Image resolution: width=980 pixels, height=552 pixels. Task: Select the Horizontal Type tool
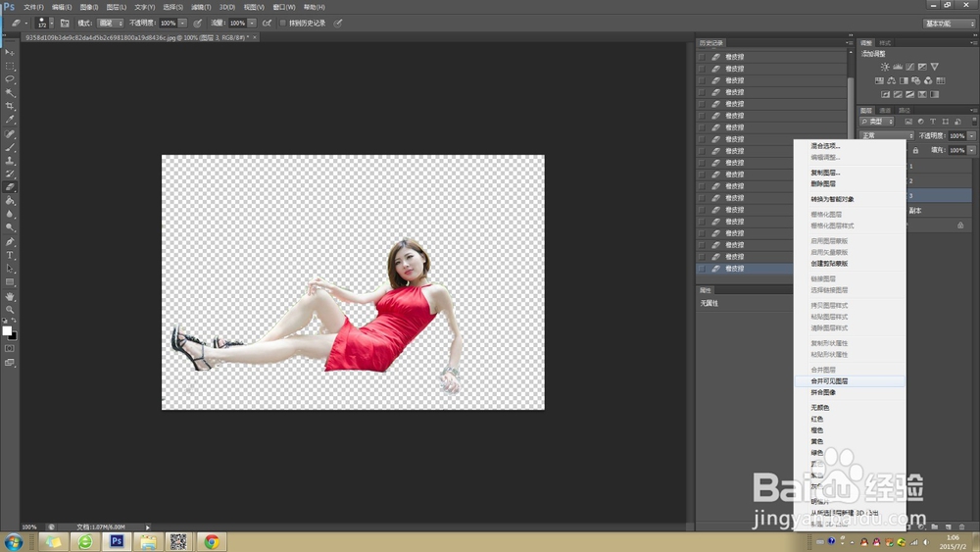coord(10,255)
